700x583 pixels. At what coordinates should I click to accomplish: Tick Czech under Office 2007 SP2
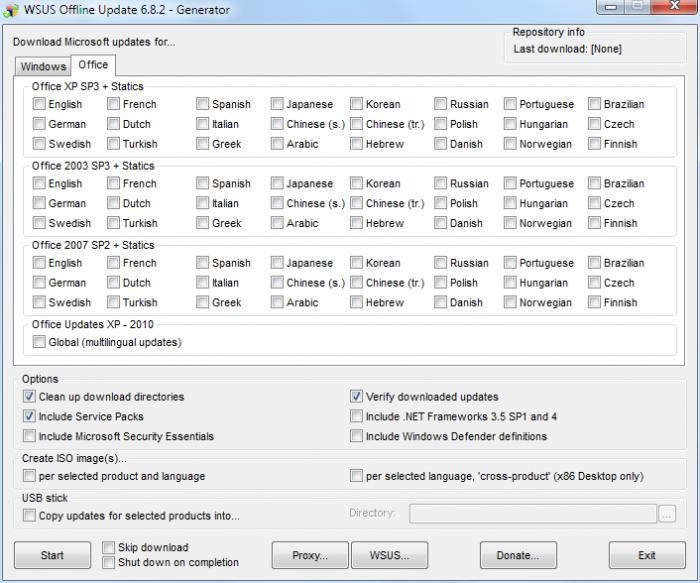595,283
